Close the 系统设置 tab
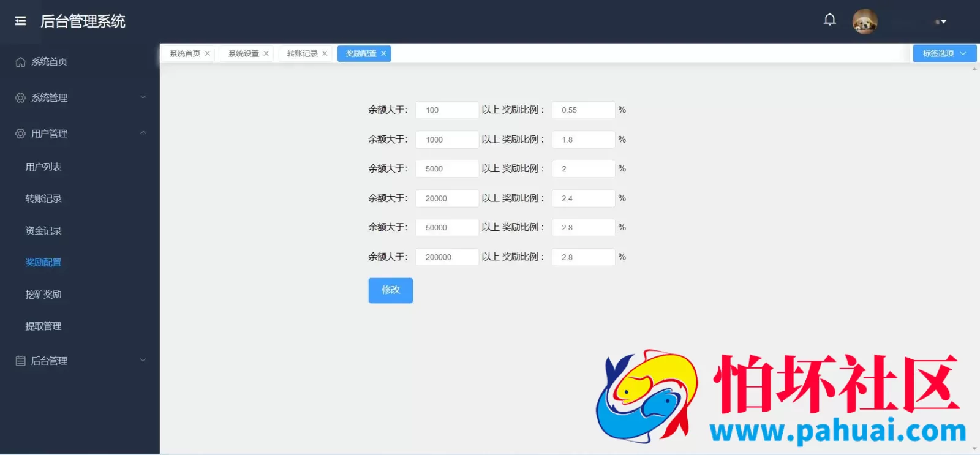980x455 pixels. [x=266, y=53]
